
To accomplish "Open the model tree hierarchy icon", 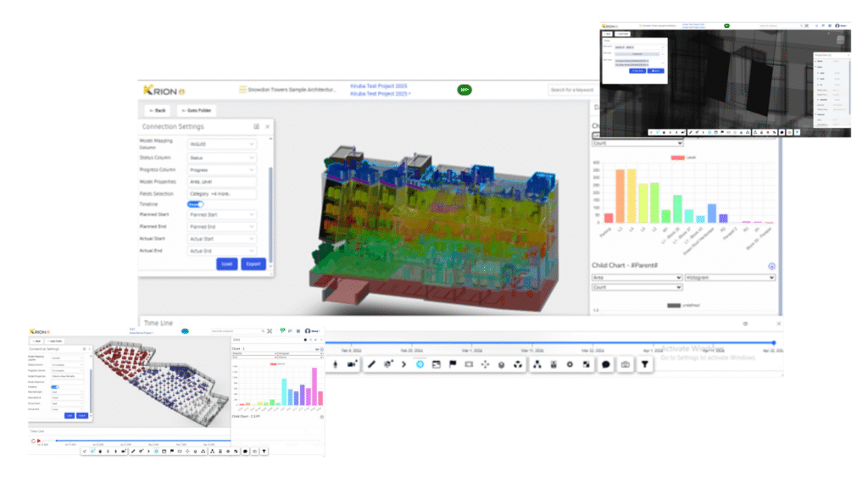I will pyautogui.click(x=537, y=364).
